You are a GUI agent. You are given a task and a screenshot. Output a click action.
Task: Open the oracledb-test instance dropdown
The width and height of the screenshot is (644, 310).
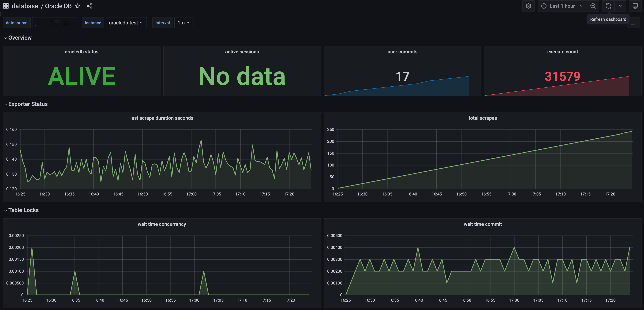126,23
